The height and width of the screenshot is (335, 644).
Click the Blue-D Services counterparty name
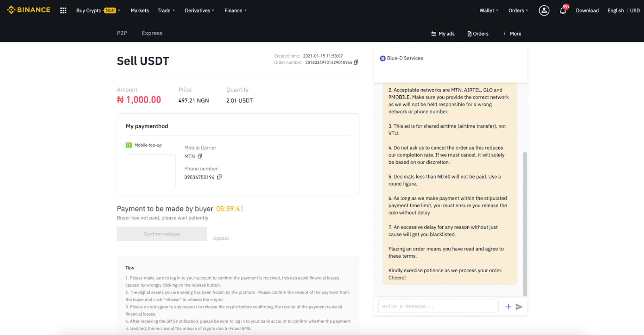point(405,58)
